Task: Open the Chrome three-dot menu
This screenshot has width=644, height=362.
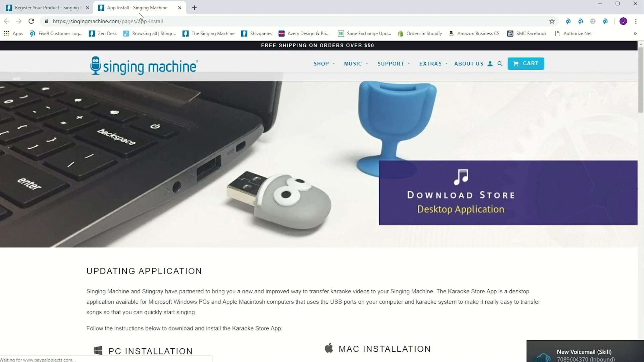Action: coord(636,21)
